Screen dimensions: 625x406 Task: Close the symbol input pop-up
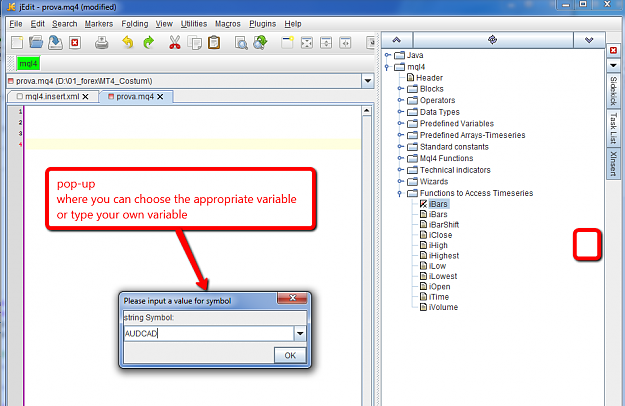pyautogui.click(x=292, y=298)
